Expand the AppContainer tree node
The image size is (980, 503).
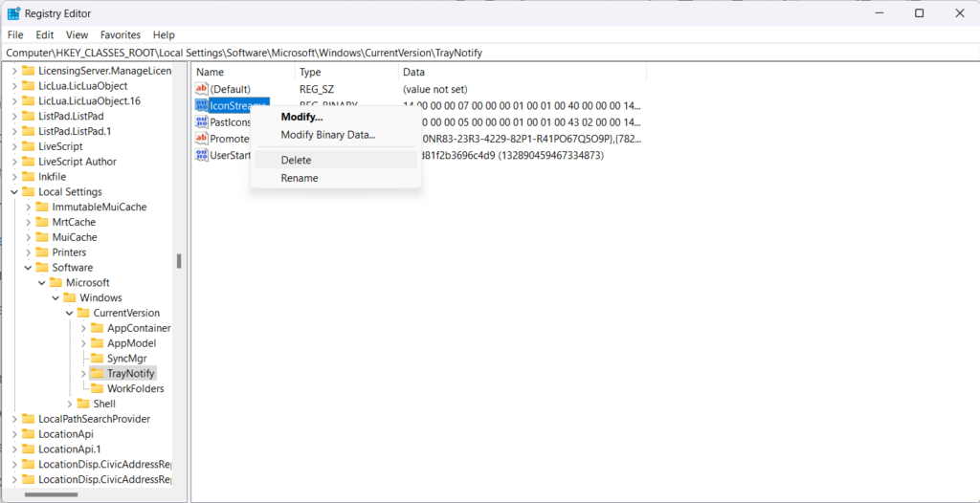(83, 328)
